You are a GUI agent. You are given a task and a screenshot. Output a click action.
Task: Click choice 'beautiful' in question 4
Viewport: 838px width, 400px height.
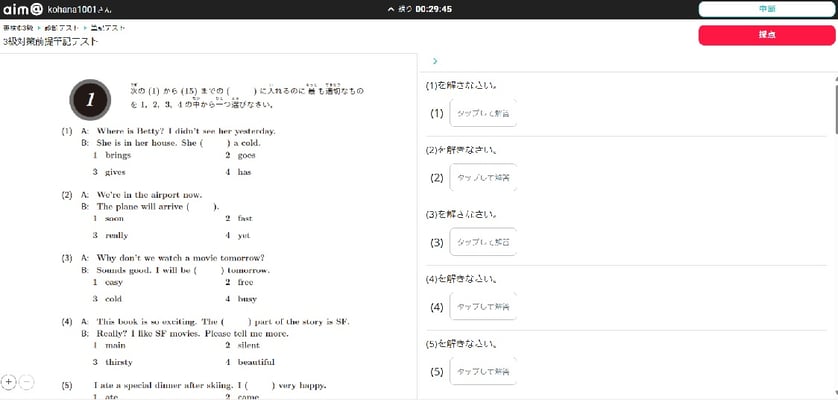(x=256, y=362)
